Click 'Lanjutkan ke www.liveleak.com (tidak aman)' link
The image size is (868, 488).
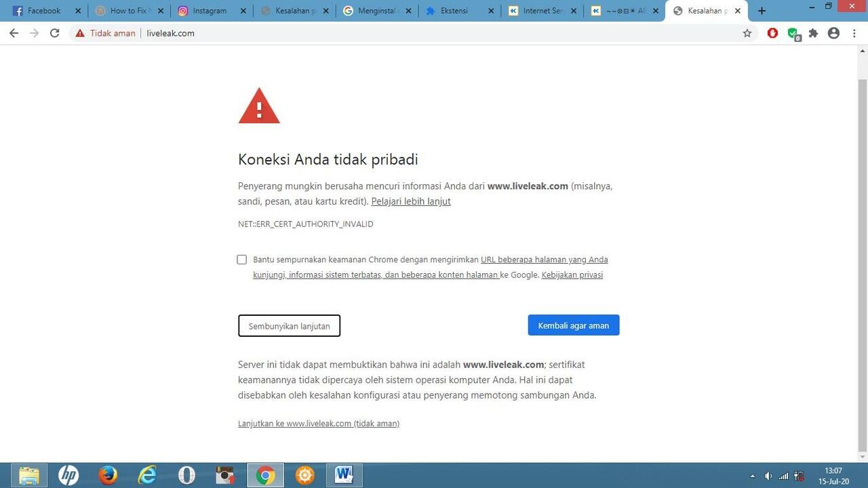tap(318, 423)
